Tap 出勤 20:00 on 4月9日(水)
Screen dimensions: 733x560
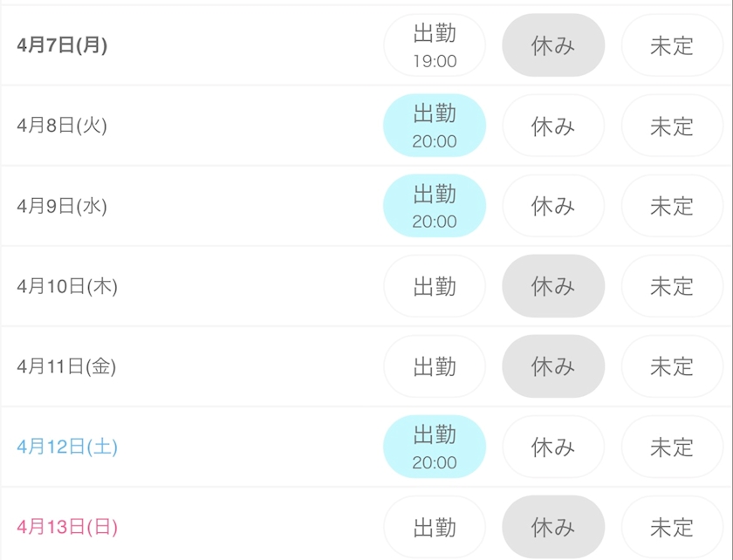point(435,206)
